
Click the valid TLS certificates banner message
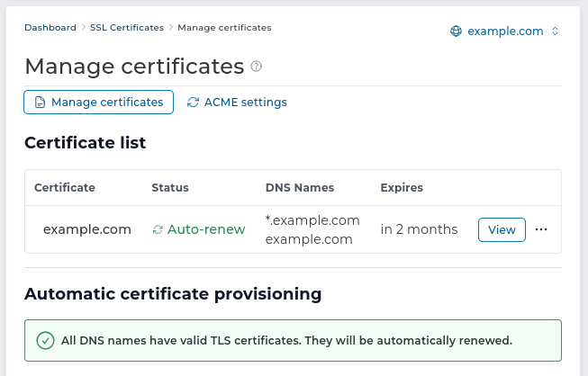(x=286, y=340)
